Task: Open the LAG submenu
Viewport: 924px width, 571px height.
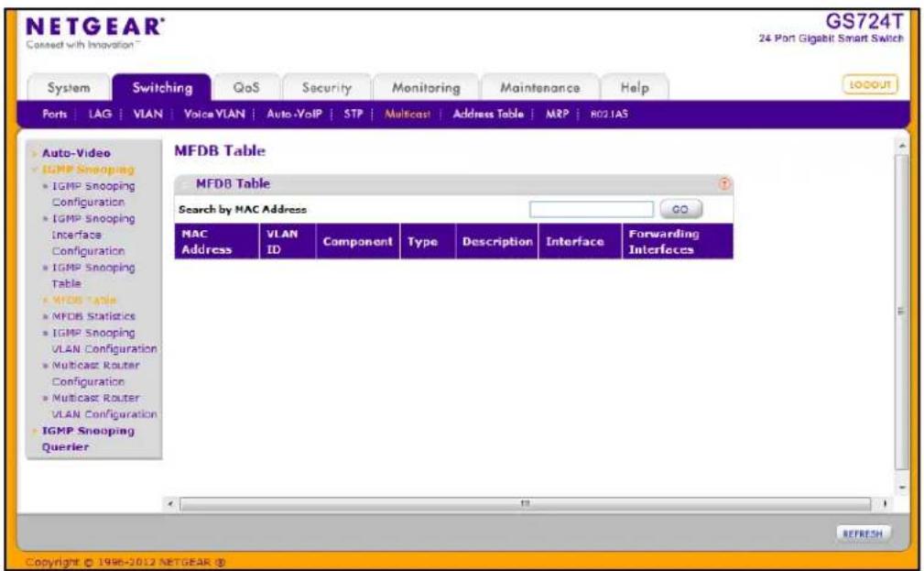Action: click(100, 114)
